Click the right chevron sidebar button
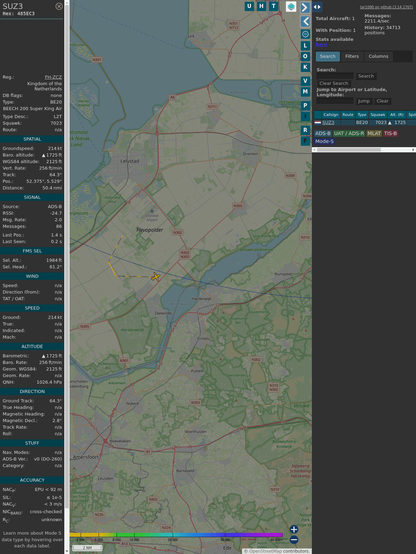Viewport: 416px width, 554px height. pos(305,7)
